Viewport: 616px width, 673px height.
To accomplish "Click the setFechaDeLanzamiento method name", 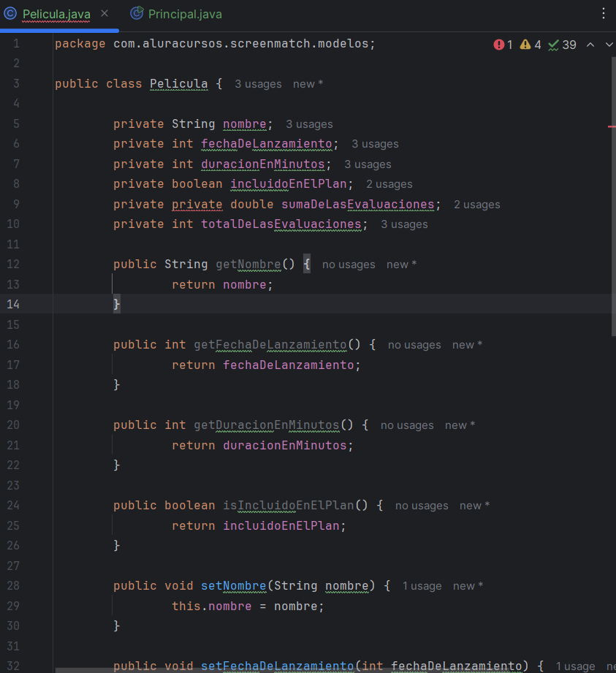I will coord(277,666).
